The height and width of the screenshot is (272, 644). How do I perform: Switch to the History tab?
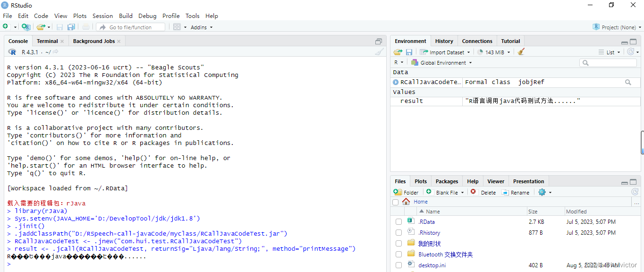(x=444, y=41)
